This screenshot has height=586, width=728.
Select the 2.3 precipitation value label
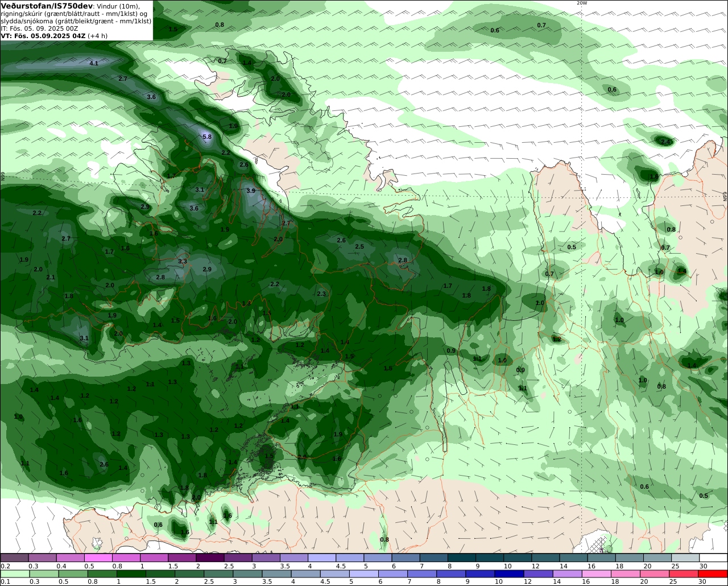point(321,294)
